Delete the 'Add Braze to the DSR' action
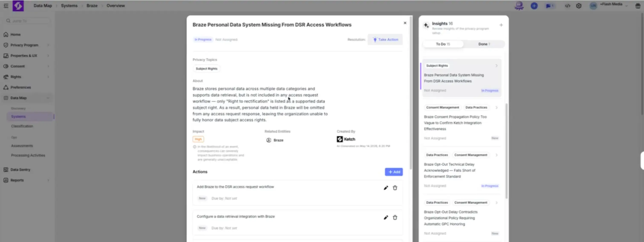The image size is (644, 242). click(395, 188)
